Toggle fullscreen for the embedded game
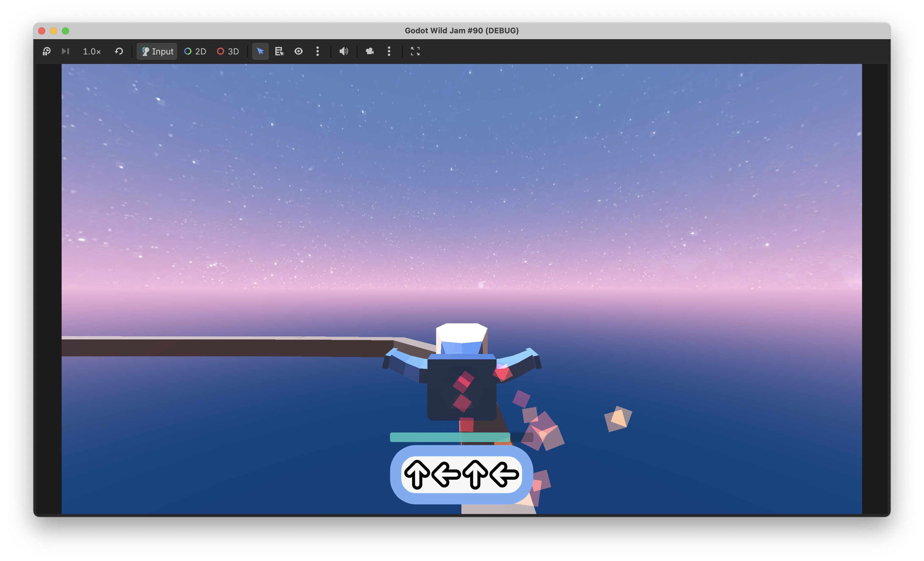The height and width of the screenshot is (561, 924). click(415, 51)
